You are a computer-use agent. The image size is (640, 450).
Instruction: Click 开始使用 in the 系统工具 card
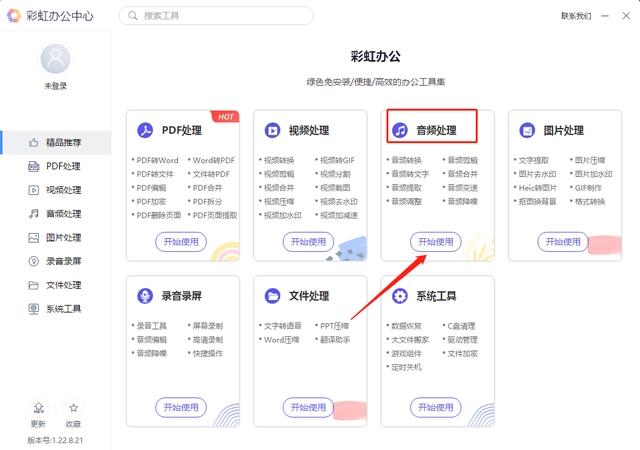436,407
